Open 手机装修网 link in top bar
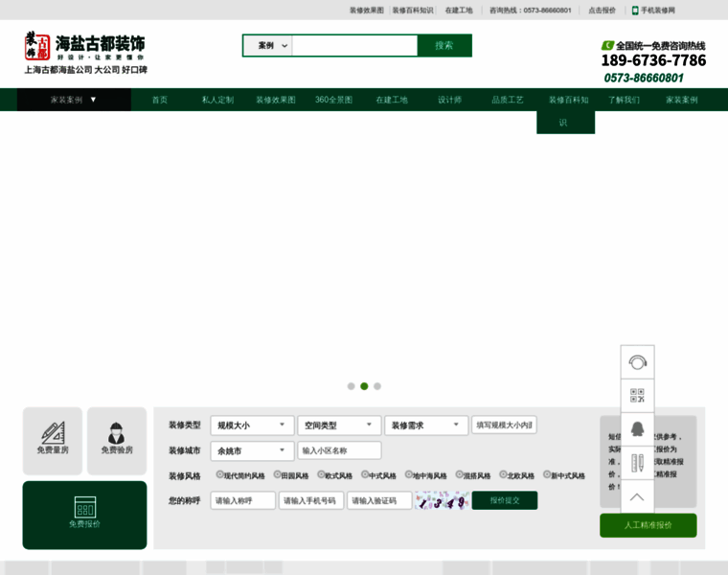This screenshot has width=728, height=575. (658, 11)
